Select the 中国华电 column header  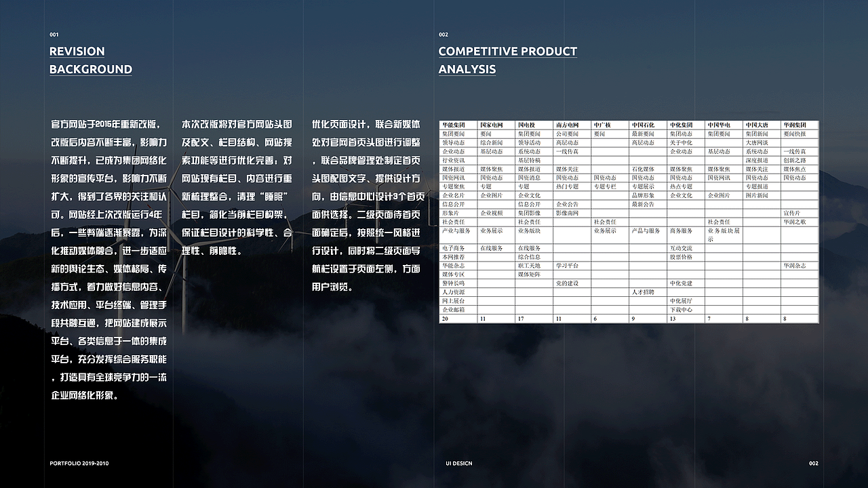tap(724, 125)
